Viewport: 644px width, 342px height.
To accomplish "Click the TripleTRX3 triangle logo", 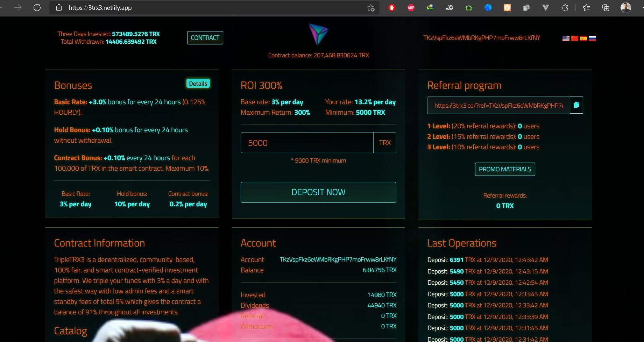I will (x=318, y=34).
